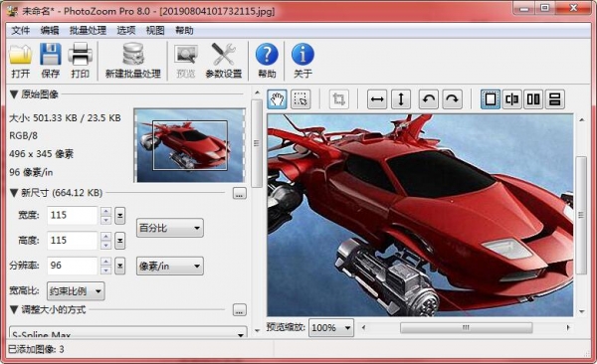Decrease 高度 with down stepper
This screenshot has width=597, height=364.
(106, 246)
